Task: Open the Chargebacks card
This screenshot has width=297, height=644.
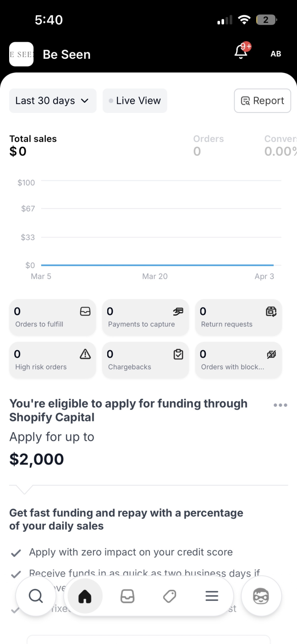Action: (145, 360)
